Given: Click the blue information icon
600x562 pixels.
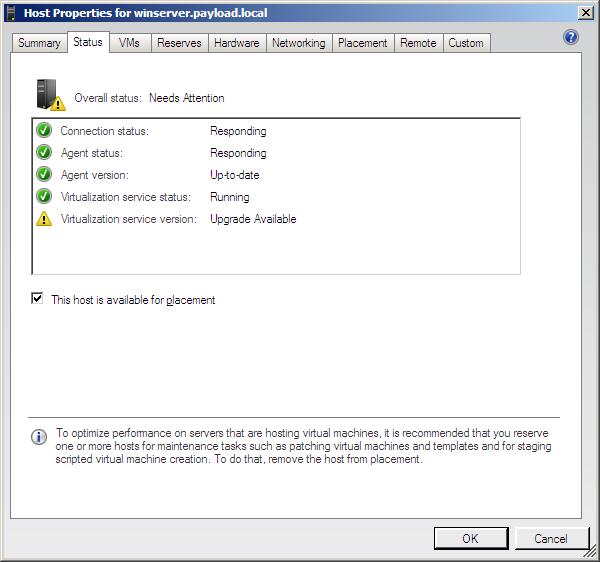Looking at the screenshot, I should click(39, 437).
